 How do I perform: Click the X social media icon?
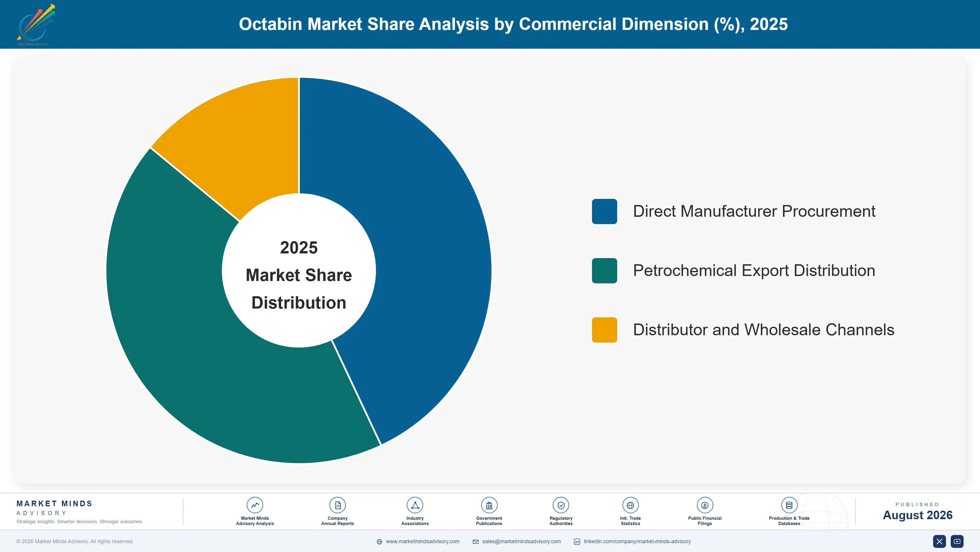pos(939,541)
